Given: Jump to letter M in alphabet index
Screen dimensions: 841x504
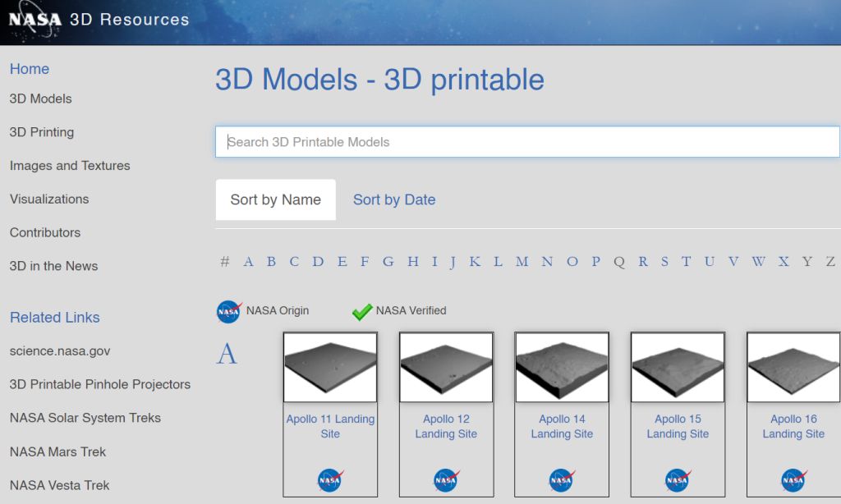Looking at the screenshot, I should (522, 262).
